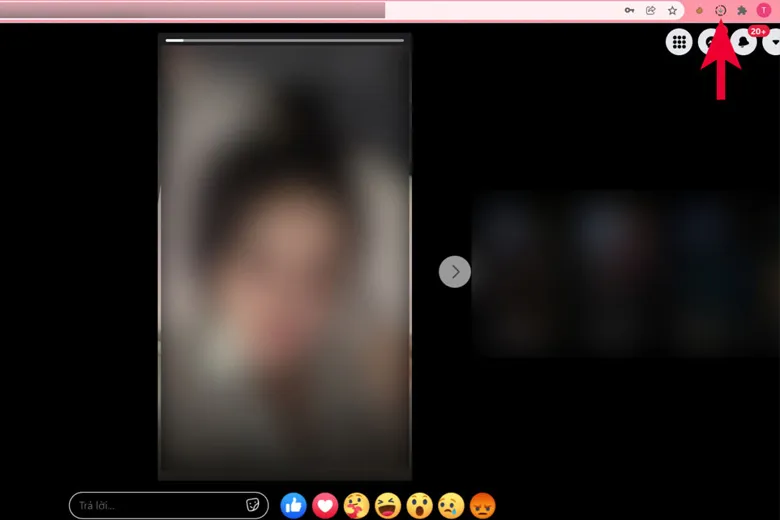Viewport: 780px width, 520px height.
Task: React with the Angry emoji
Action: (x=483, y=506)
